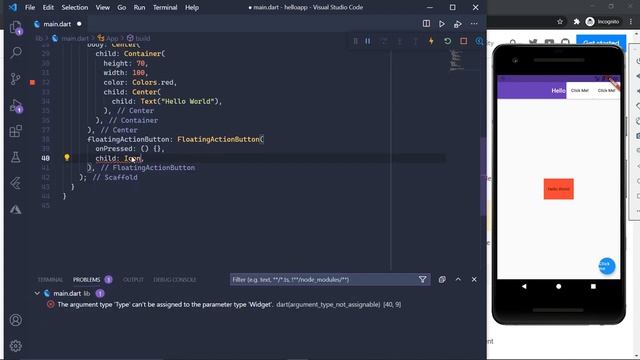Open the Help menu
Image resolution: width=640 pixels, height=360 pixels.
click(x=192, y=7)
